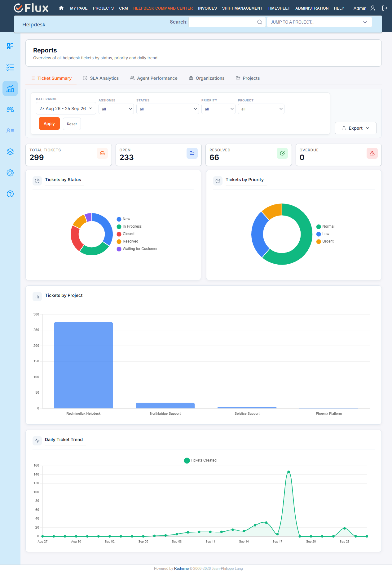Open the Invoices navigation link
This screenshot has width=392, height=572.
pyautogui.click(x=207, y=8)
